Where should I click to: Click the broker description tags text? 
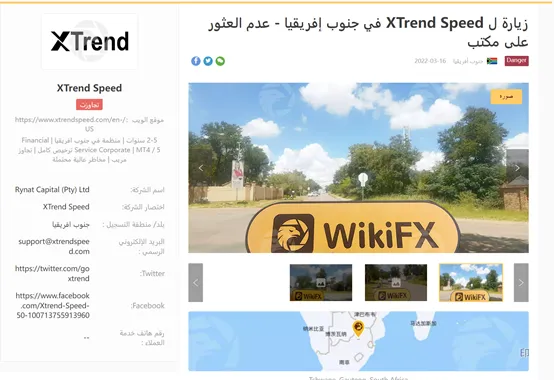click(89, 150)
